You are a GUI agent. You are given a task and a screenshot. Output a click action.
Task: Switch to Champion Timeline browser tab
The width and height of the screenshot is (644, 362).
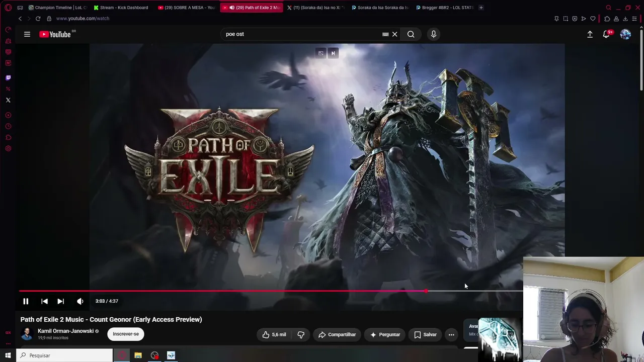(58, 8)
